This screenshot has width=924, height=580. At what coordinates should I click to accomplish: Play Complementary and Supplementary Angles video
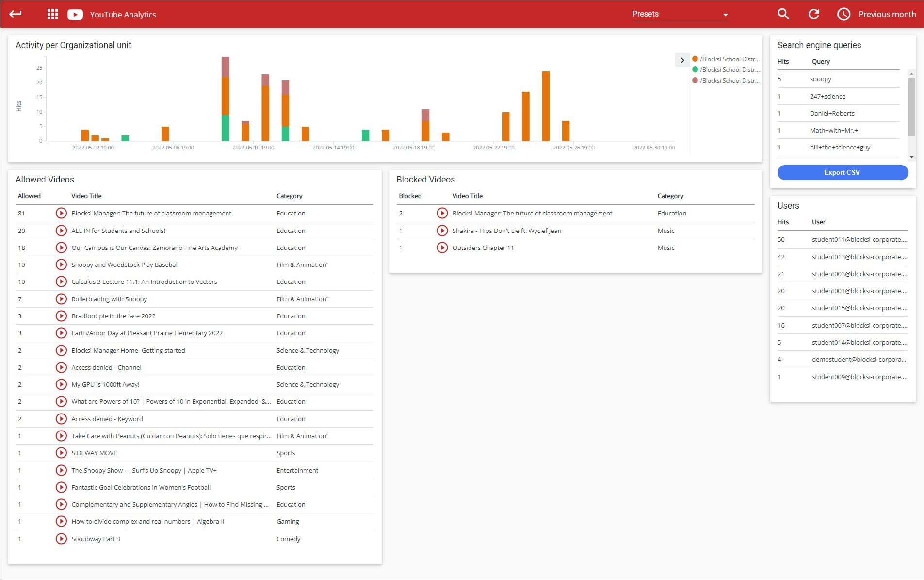tap(61, 504)
